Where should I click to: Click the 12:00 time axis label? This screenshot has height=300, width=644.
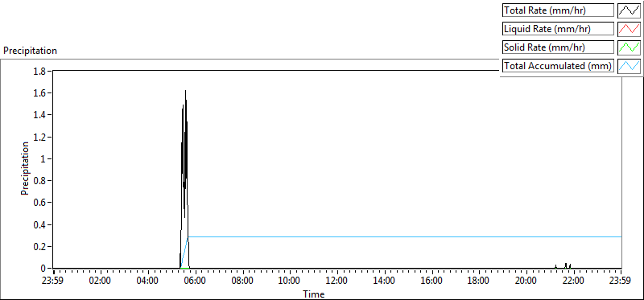337,282
